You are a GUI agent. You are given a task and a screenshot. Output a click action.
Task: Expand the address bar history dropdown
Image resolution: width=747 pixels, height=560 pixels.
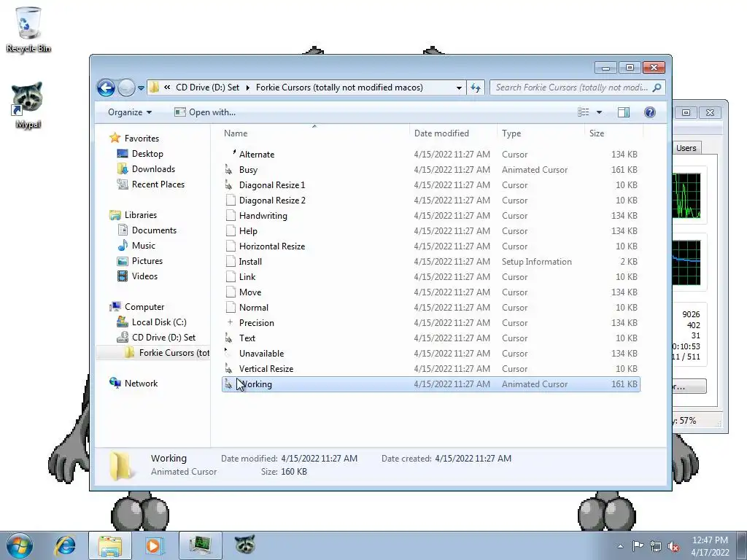(x=459, y=87)
